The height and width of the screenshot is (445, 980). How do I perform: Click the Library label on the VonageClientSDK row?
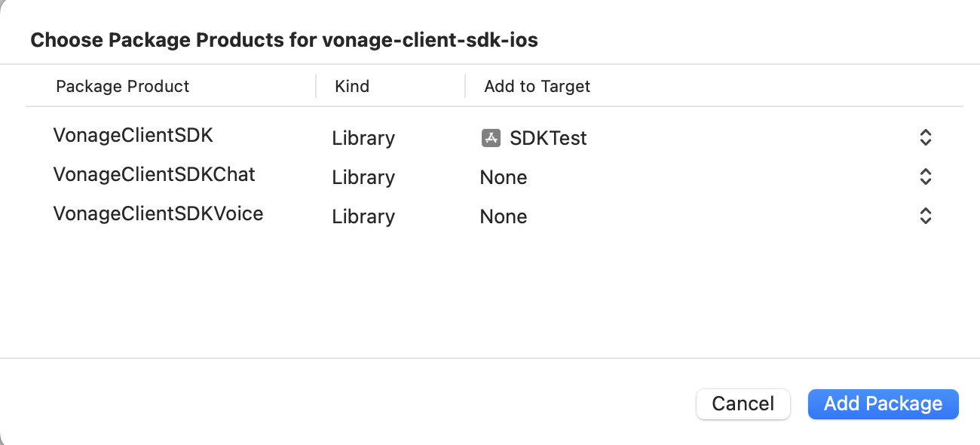pyautogui.click(x=363, y=138)
